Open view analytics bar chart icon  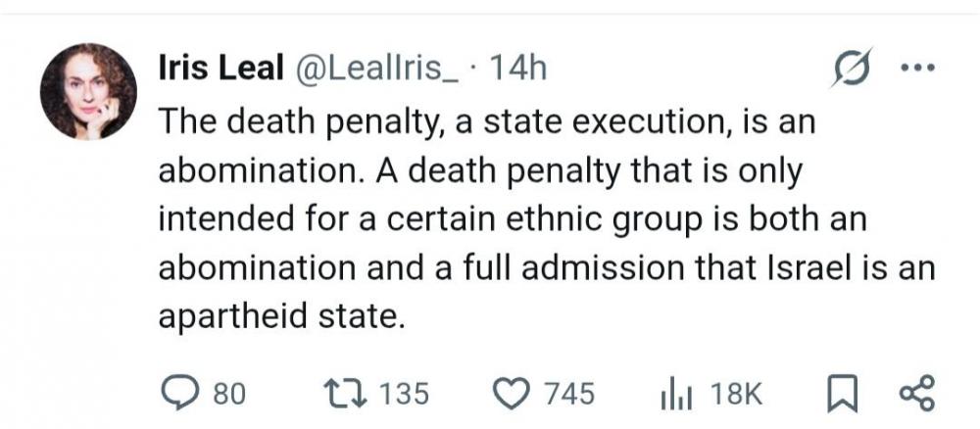tap(674, 394)
